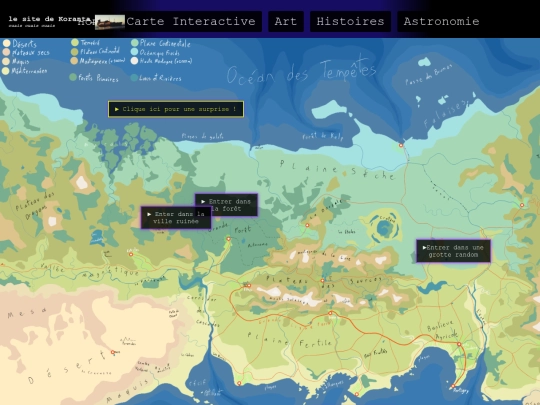The height and width of the screenshot is (405, 540).
Task: Click the 'Océan des Tempêtes' label
Action: click(x=301, y=71)
